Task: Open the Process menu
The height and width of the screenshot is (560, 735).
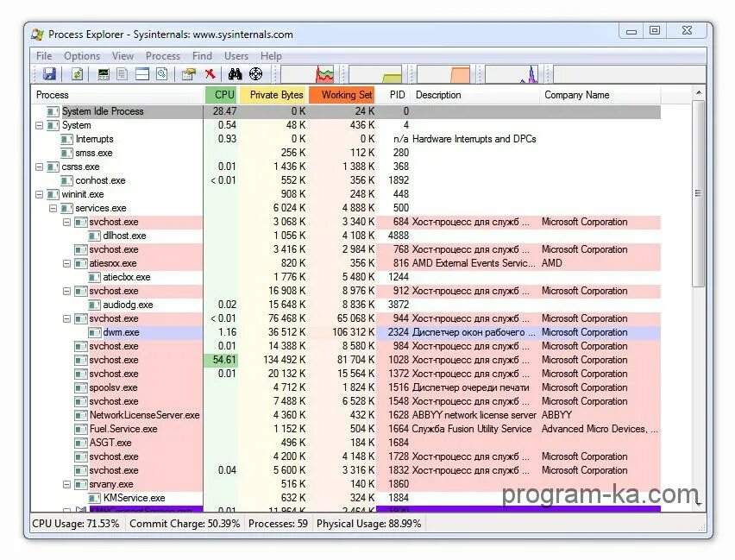Action: [163, 56]
